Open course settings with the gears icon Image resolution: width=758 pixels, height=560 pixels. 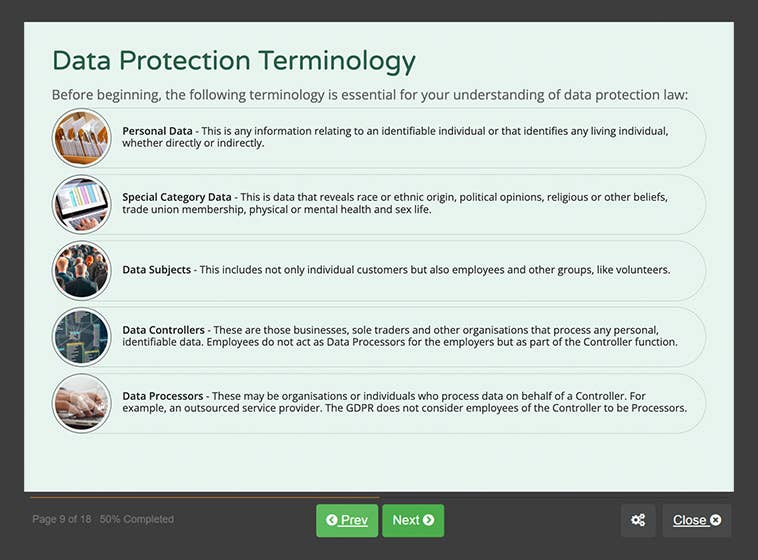(638, 520)
